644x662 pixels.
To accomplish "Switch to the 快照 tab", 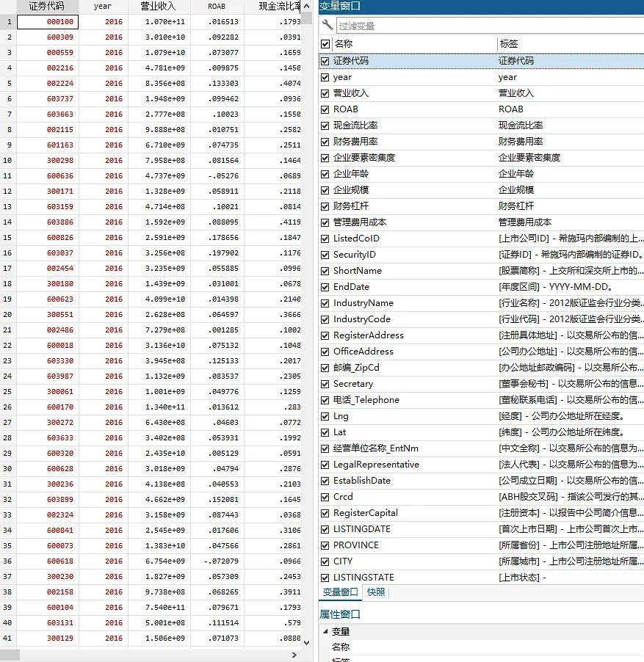I will click(x=375, y=592).
